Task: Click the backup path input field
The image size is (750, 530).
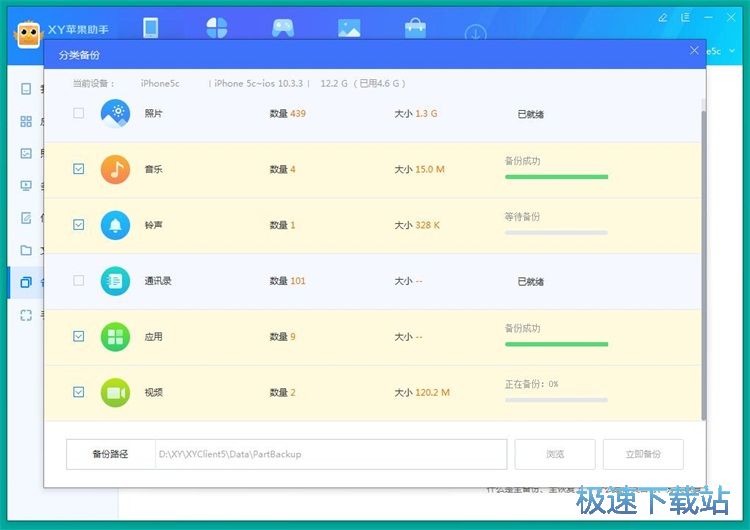Action: tap(330, 454)
